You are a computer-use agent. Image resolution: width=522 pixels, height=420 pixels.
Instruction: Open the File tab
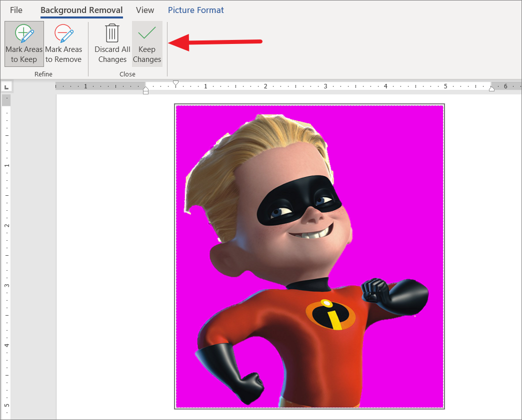tap(16, 10)
